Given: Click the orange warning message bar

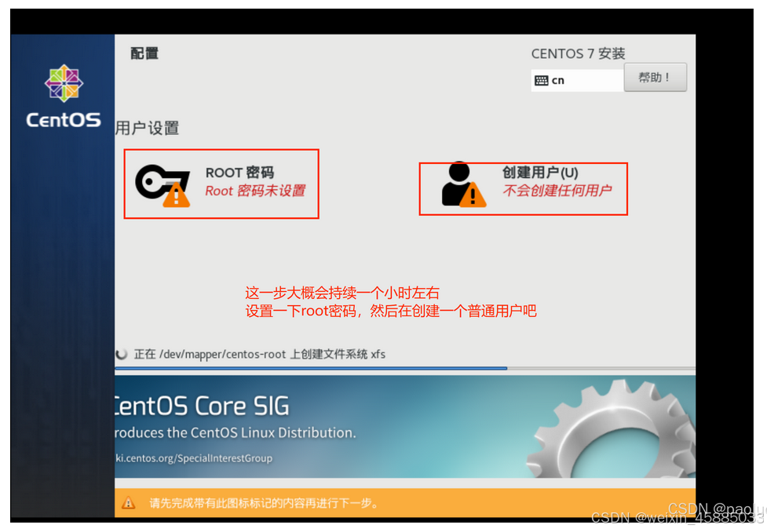Looking at the screenshot, I should (x=405, y=503).
